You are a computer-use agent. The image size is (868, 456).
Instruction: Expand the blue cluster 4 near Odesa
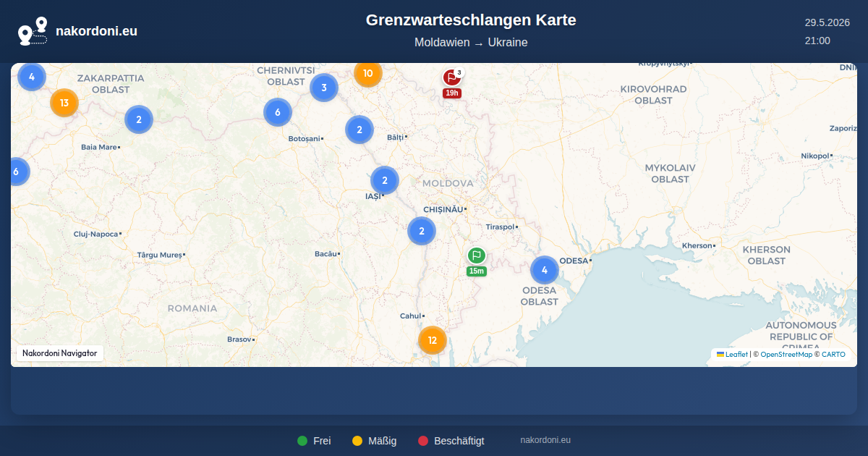click(x=545, y=270)
